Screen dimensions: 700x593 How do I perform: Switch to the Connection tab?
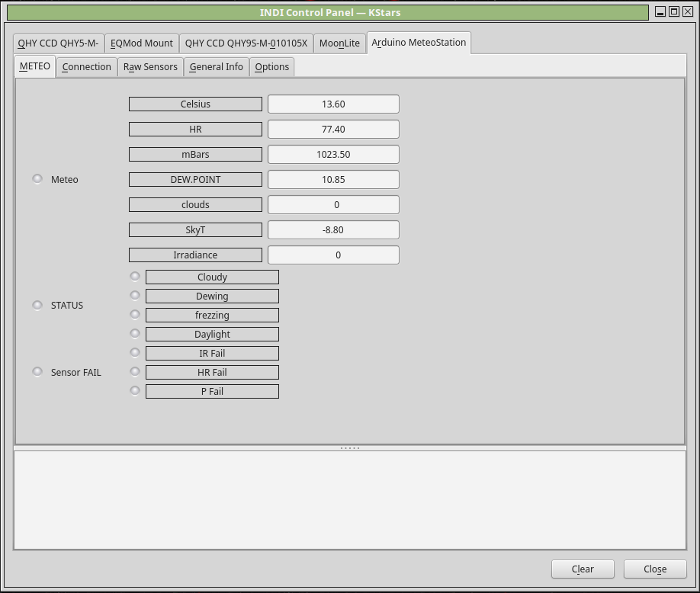86,67
